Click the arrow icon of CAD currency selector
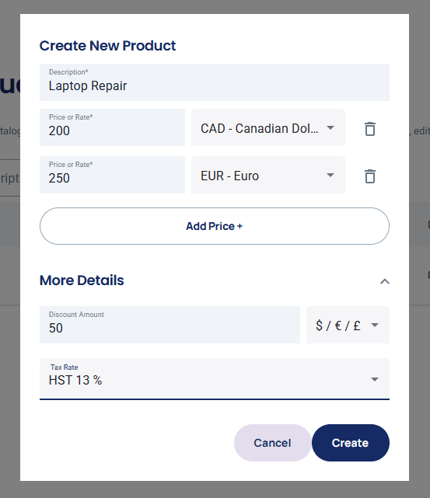430x498 pixels. click(330, 128)
